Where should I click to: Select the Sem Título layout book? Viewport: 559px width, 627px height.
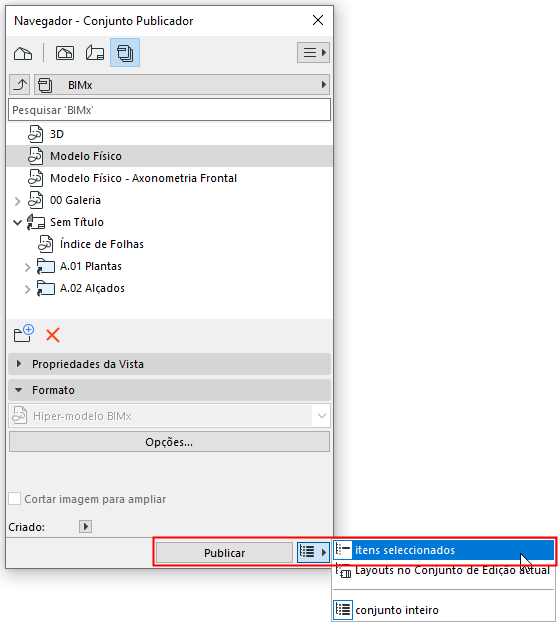pyautogui.click(x=77, y=222)
